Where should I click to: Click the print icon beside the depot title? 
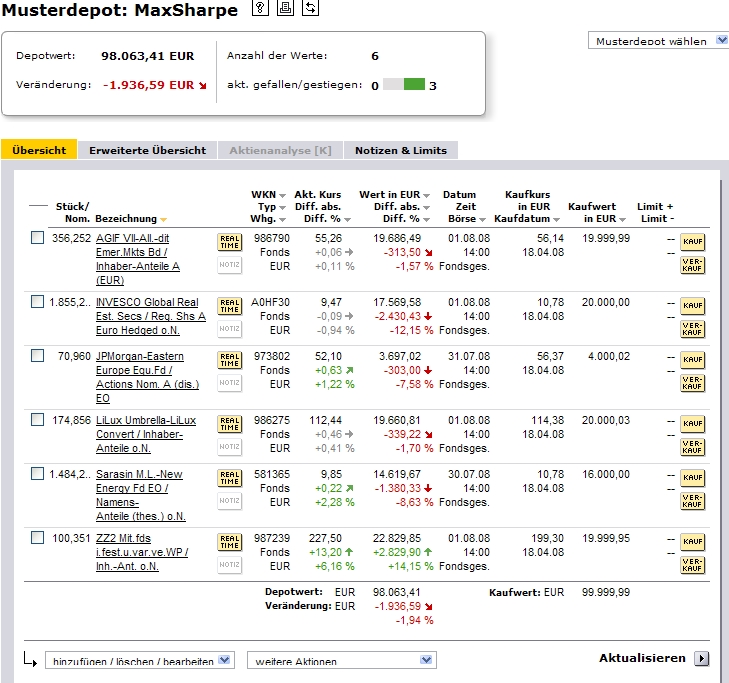[x=285, y=9]
